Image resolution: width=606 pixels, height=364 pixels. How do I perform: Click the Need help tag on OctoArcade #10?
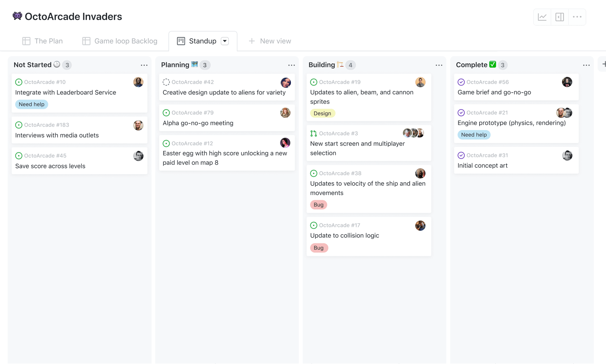(31, 104)
